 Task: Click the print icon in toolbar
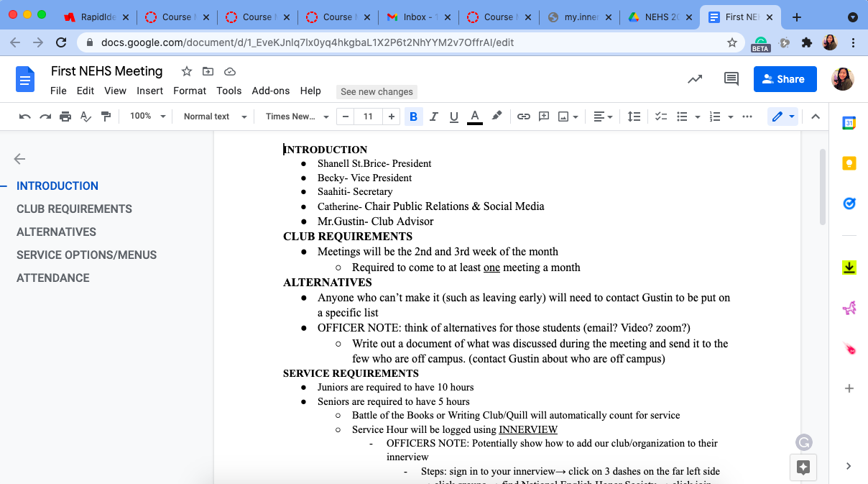click(x=65, y=117)
